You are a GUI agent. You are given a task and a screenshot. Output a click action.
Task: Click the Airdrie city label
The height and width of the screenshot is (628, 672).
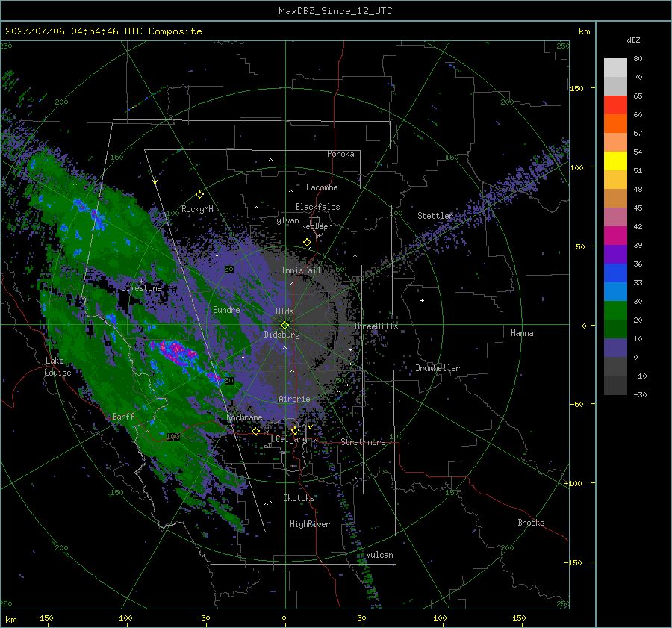pos(294,399)
